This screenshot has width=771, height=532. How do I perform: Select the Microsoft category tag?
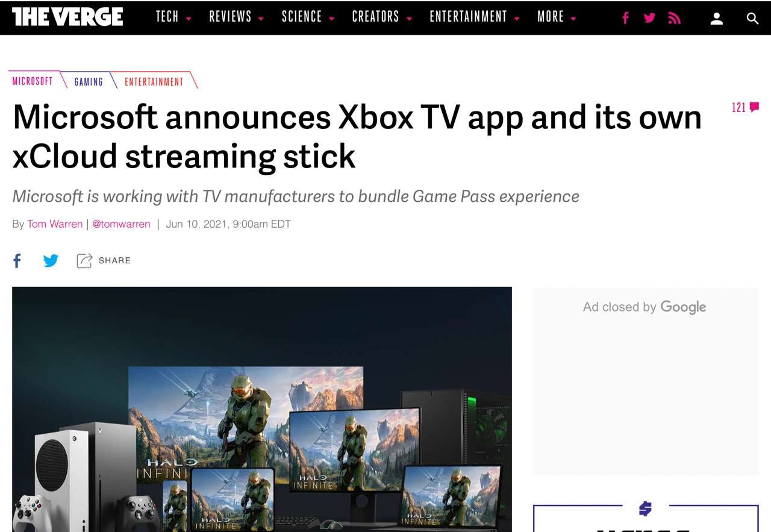tap(33, 81)
